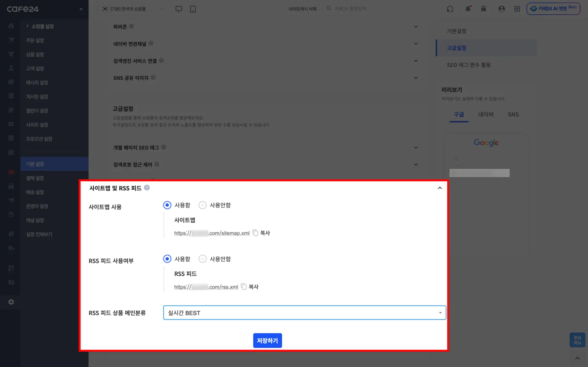Open the PC preview monitor icon

click(x=179, y=9)
